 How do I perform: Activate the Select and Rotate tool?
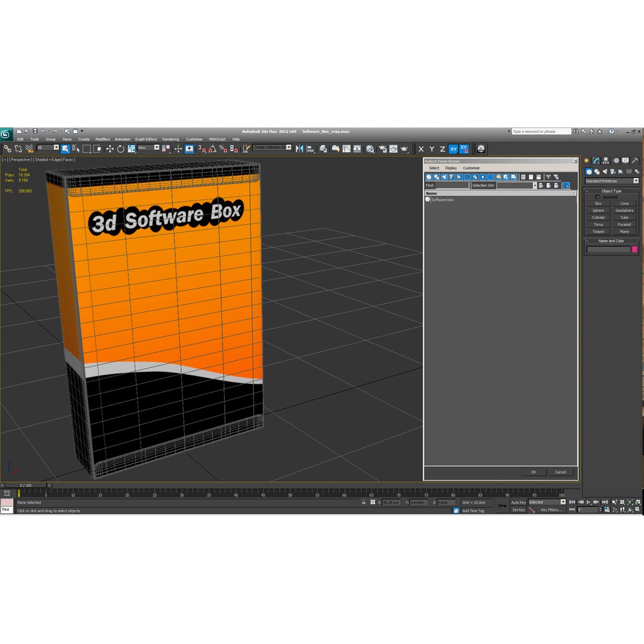click(120, 149)
